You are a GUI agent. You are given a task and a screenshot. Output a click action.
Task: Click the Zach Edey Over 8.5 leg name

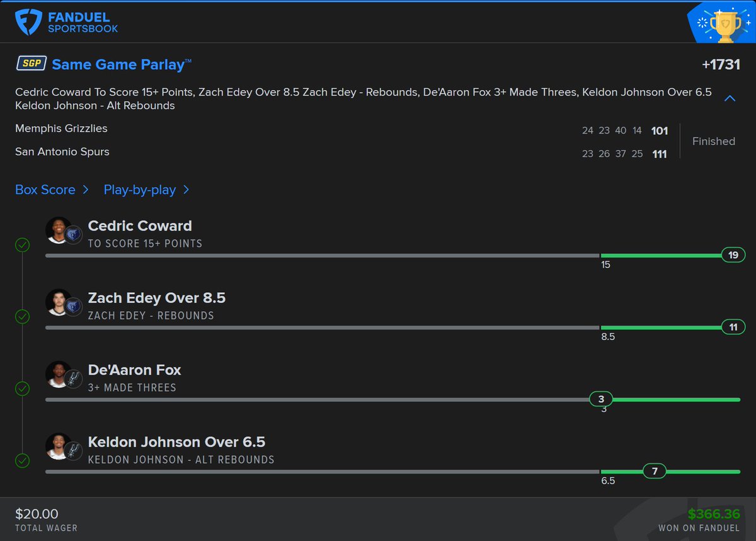click(x=156, y=298)
